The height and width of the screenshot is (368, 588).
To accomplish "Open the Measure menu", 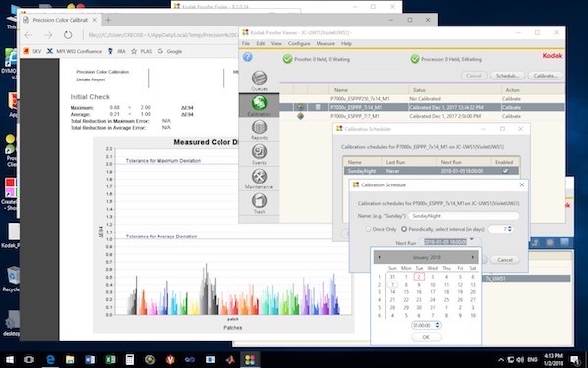I will point(325,43).
